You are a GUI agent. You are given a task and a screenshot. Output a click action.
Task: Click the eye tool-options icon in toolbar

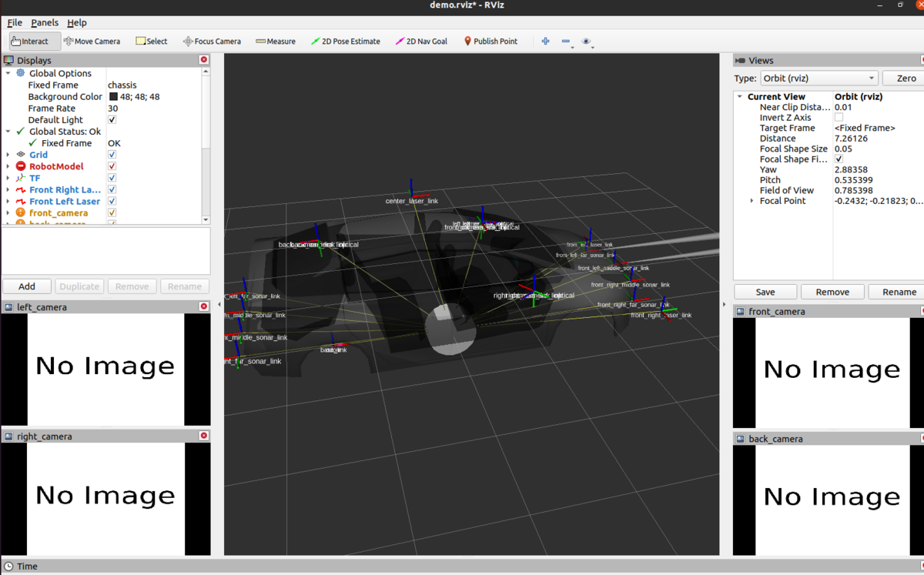(586, 42)
